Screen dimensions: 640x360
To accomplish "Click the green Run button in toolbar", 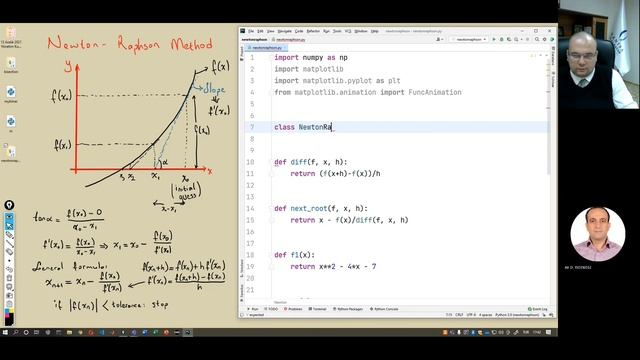I will click(494, 40).
